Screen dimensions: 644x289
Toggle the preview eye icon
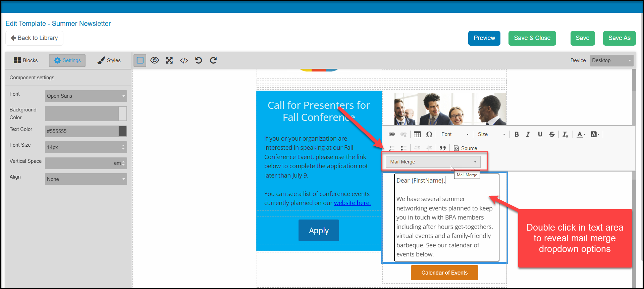click(x=155, y=60)
